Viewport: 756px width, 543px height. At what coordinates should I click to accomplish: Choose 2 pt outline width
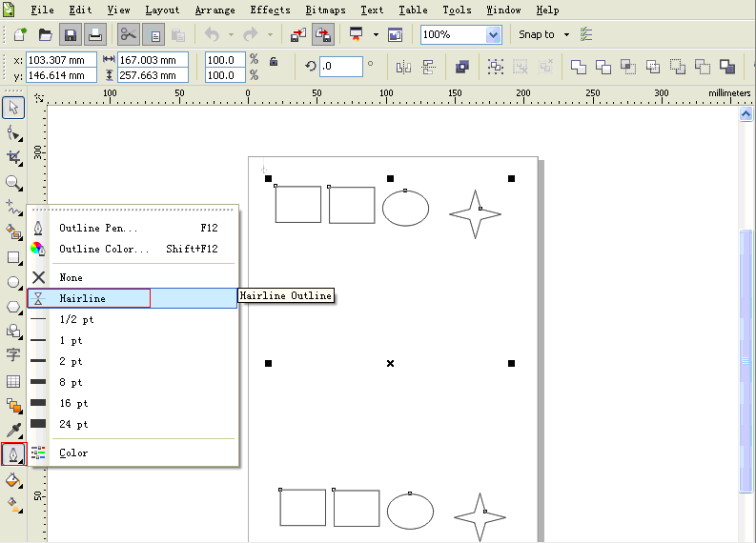tap(133, 361)
